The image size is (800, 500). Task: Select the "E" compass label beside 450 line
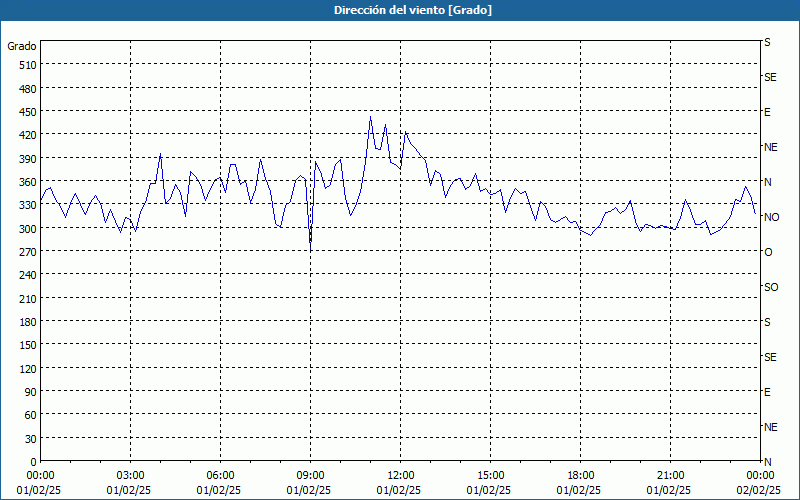click(x=767, y=112)
